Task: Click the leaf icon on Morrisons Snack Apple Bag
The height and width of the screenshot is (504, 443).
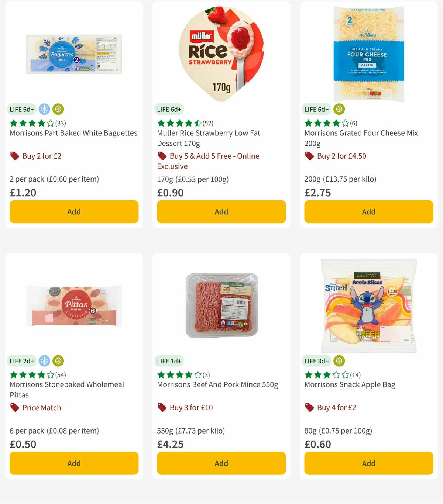Action: pos(338,361)
